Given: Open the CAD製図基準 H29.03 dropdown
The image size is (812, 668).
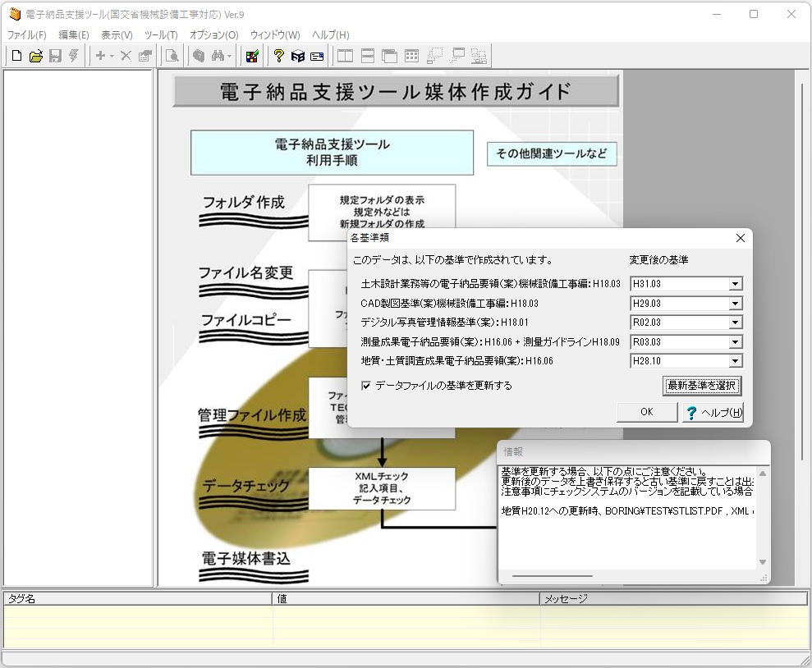Looking at the screenshot, I should [735, 304].
